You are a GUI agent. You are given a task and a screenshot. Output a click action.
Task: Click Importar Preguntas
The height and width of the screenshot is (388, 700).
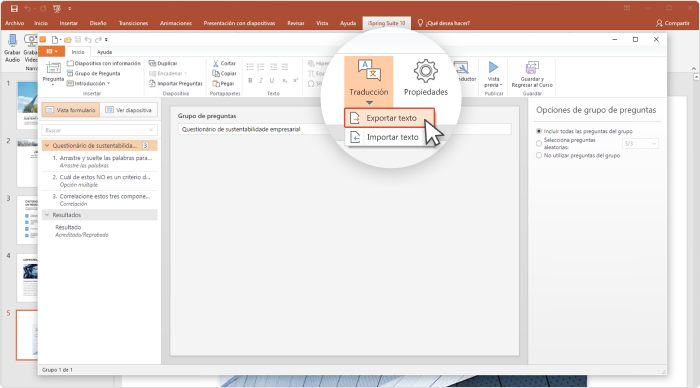click(x=175, y=83)
